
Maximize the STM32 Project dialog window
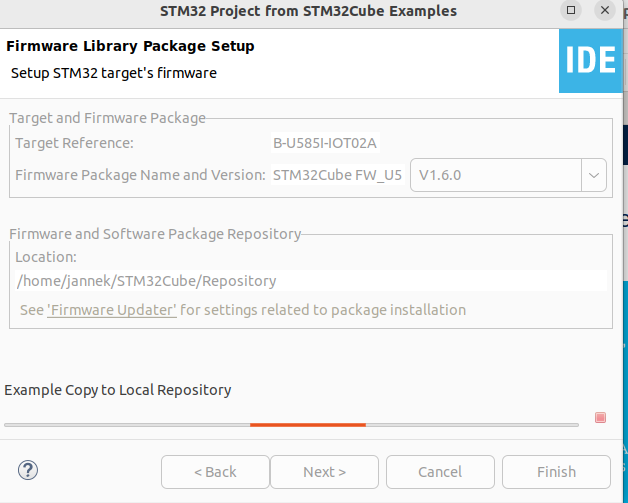571,11
